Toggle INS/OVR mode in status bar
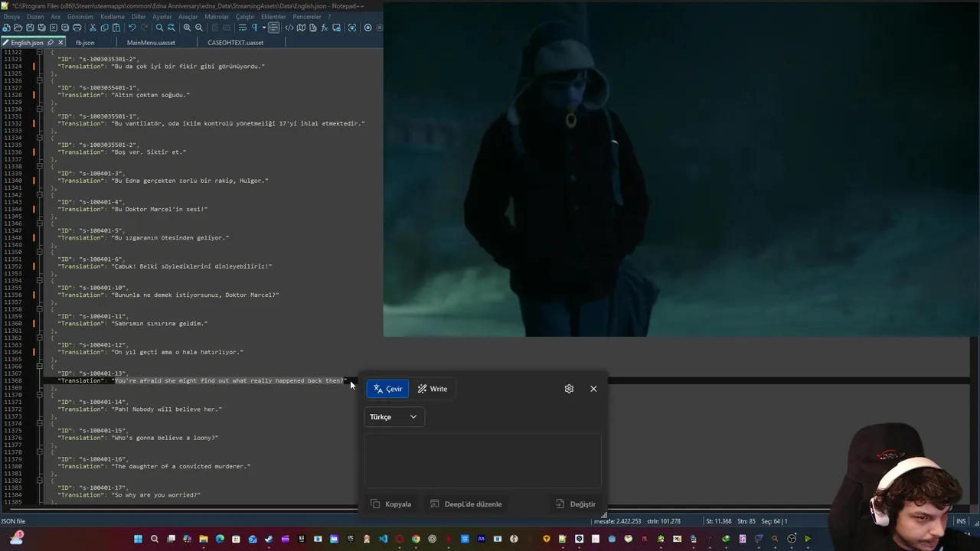Viewport: 980px width, 551px height. (961, 521)
